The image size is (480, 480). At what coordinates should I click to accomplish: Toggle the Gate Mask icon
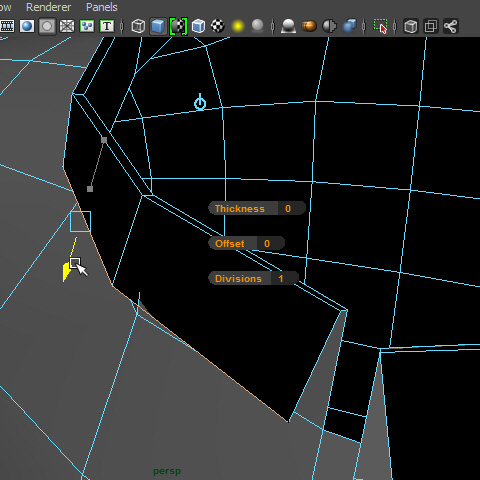pos(47,26)
